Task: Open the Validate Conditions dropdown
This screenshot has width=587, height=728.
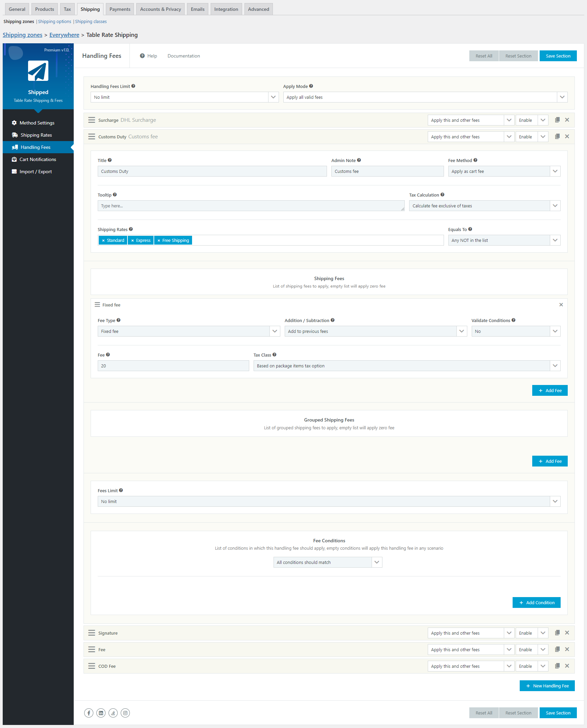Action: (516, 331)
